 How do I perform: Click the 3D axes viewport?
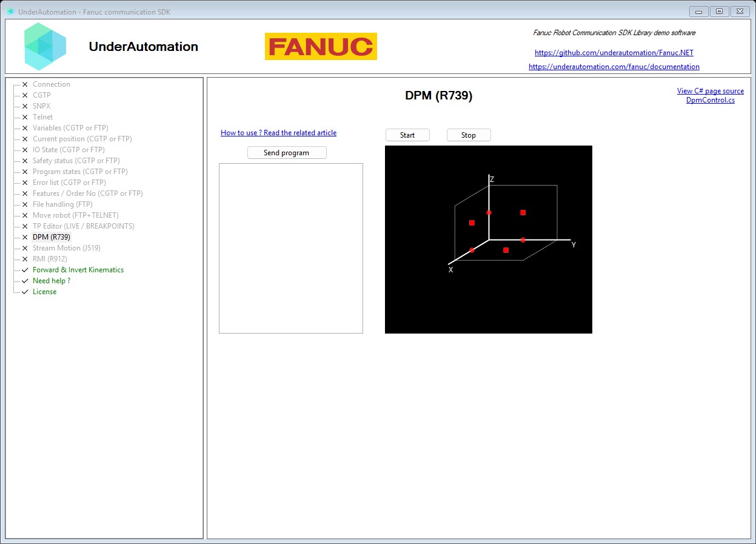pyautogui.click(x=489, y=240)
